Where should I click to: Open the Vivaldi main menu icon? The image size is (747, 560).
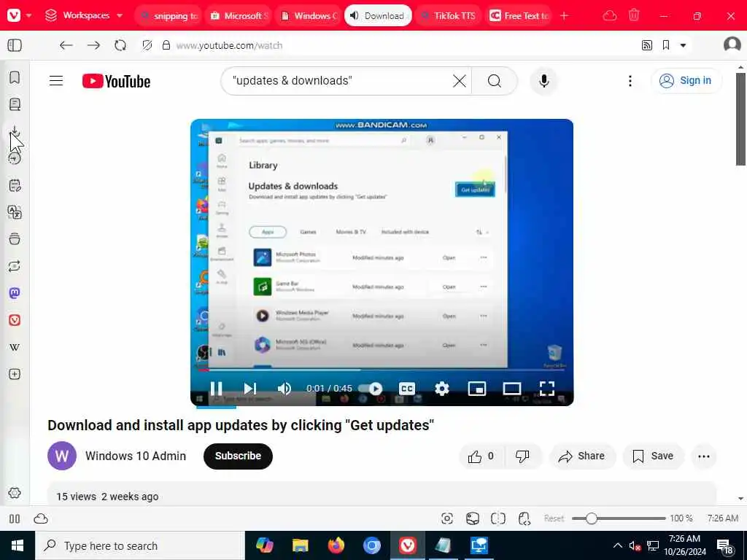15,15
